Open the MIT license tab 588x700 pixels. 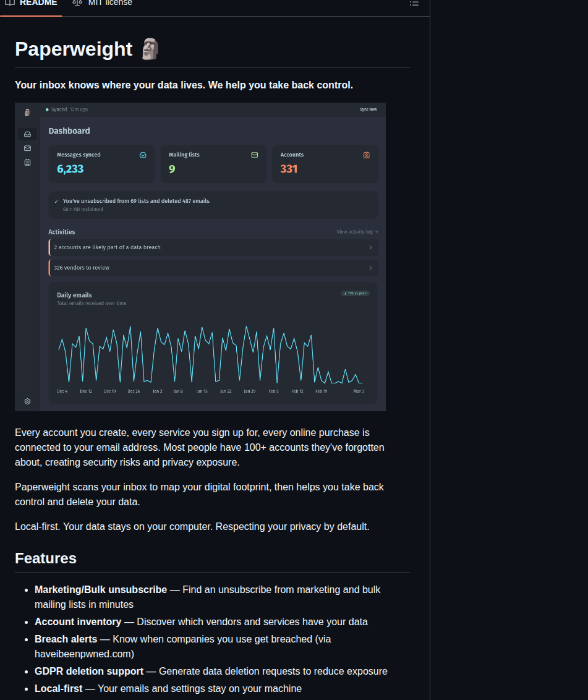[x=102, y=4]
